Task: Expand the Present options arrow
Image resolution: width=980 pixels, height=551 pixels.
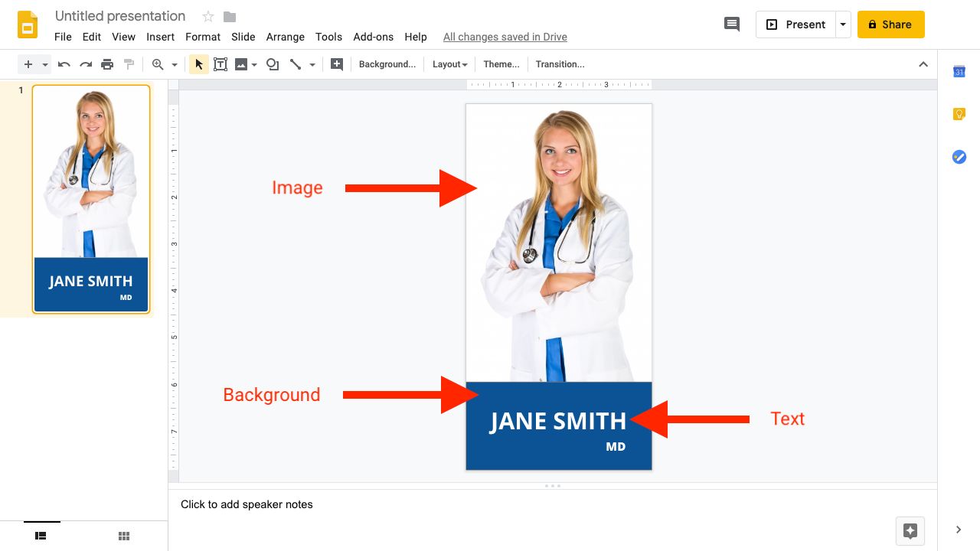Action: pos(843,24)
